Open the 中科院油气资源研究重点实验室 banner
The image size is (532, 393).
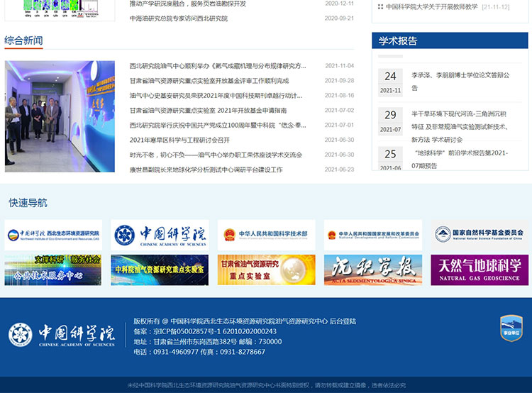pos(160,270)
